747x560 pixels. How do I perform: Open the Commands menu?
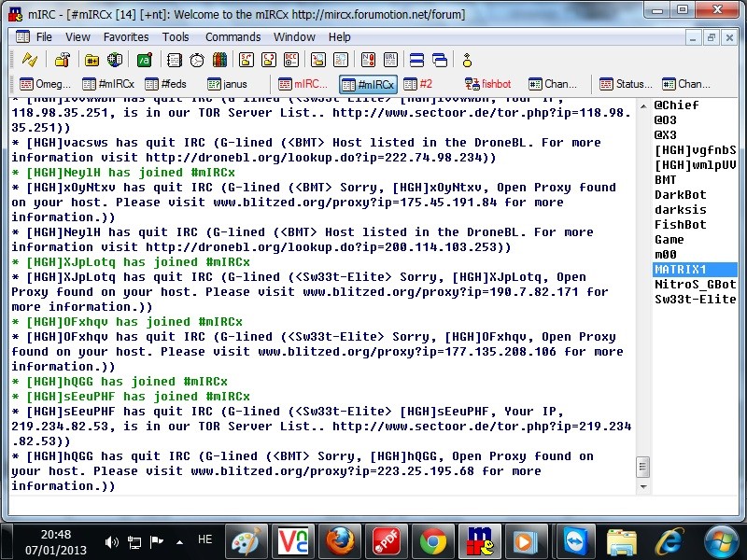tap(233, 37)
